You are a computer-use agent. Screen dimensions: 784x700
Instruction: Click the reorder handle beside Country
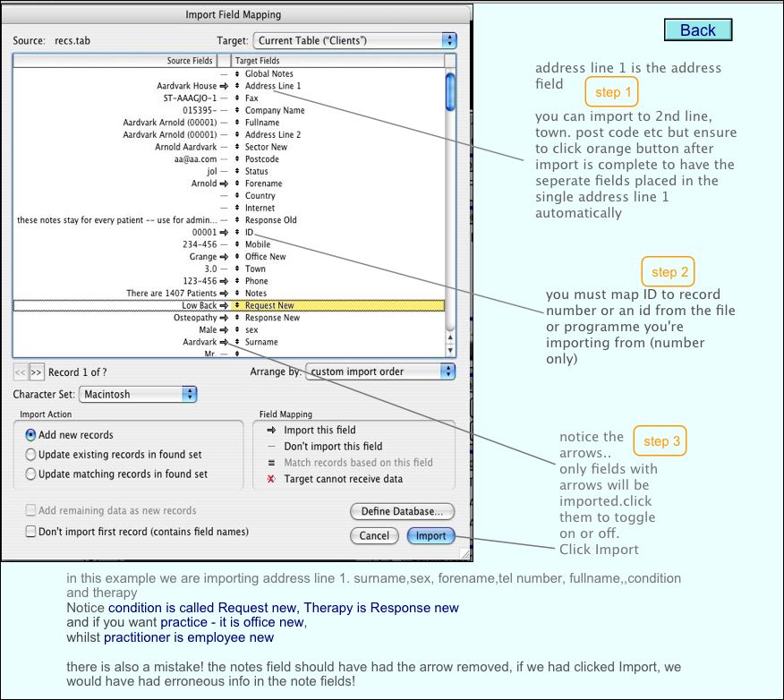(x=237, y=195)
